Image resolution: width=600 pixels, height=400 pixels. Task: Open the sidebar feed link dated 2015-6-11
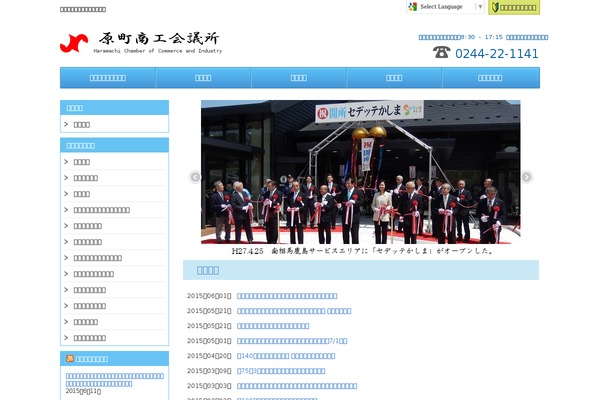pyautogui.click(x=114, y=380)
